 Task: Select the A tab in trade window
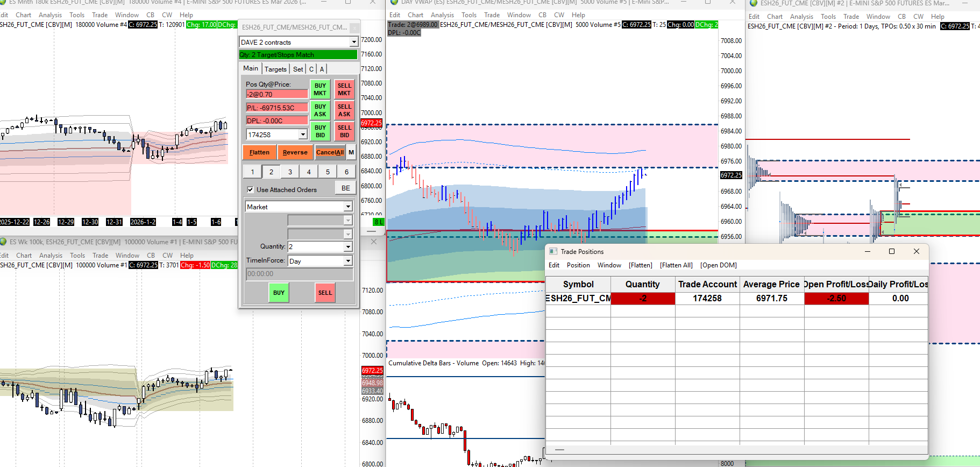[x=322, y=69]
